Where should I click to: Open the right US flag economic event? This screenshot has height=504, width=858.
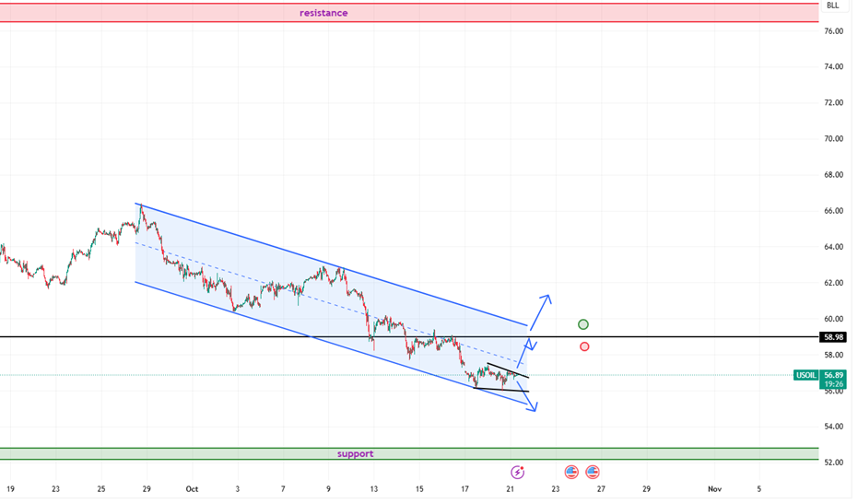coord(592,471)
